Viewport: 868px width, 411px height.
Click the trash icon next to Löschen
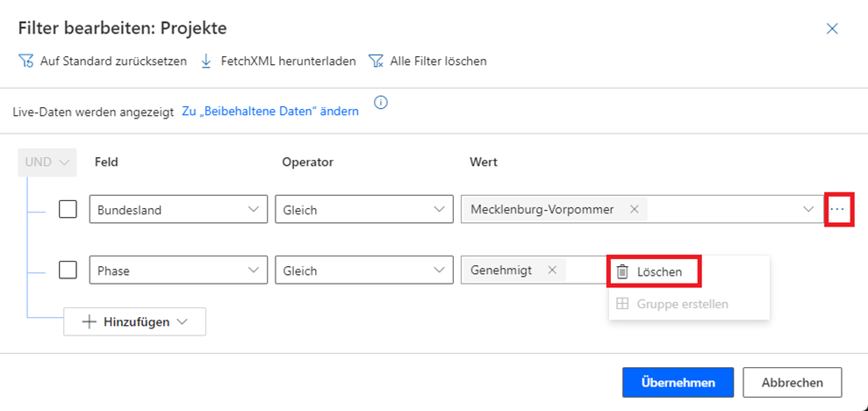pyautogui.click(x=622, y=272)
